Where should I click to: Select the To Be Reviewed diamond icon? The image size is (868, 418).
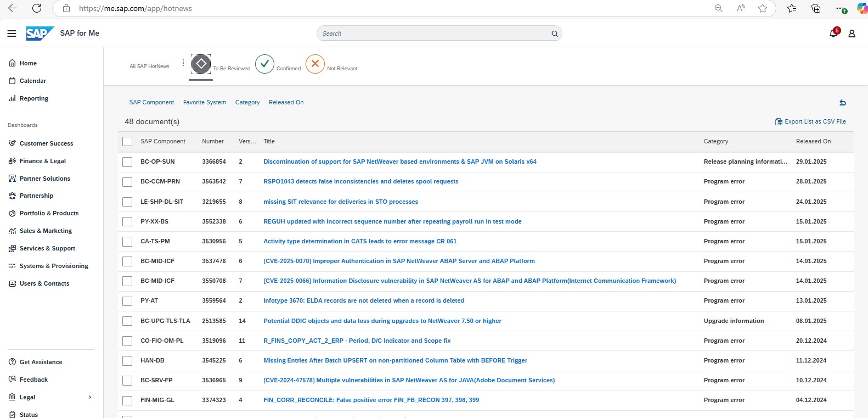tap(201, 64)
